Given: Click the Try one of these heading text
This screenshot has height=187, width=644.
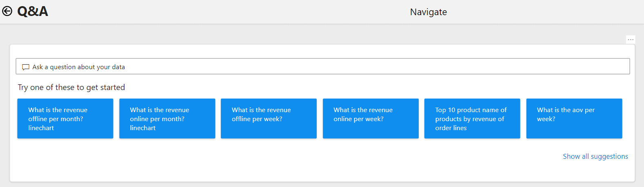Looking at the screenshot, I should click(71, 87).
